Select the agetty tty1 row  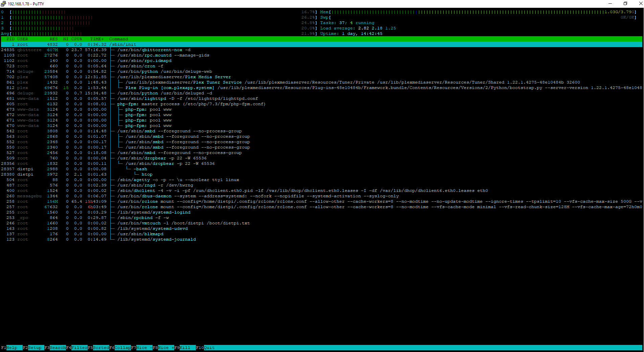(x=322, y=180)
